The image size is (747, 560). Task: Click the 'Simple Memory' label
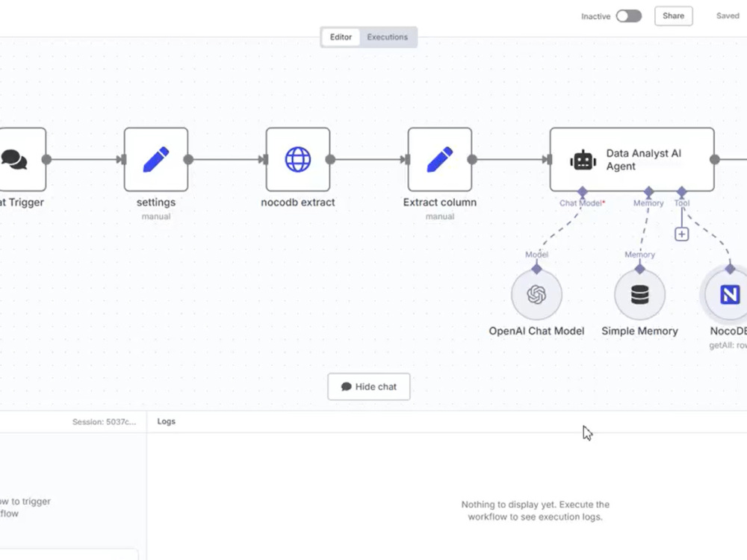tap(640, 331)
